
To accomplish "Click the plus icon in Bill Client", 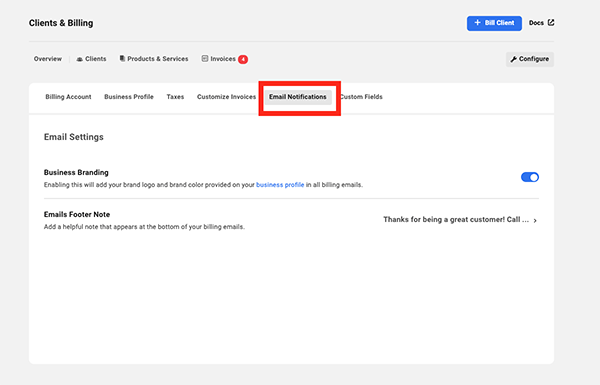I will [478, 23].
